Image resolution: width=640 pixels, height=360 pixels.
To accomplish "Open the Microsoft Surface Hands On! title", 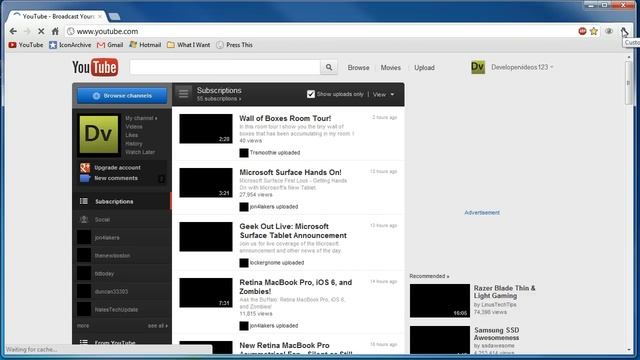I will click(x=290, y=172).
